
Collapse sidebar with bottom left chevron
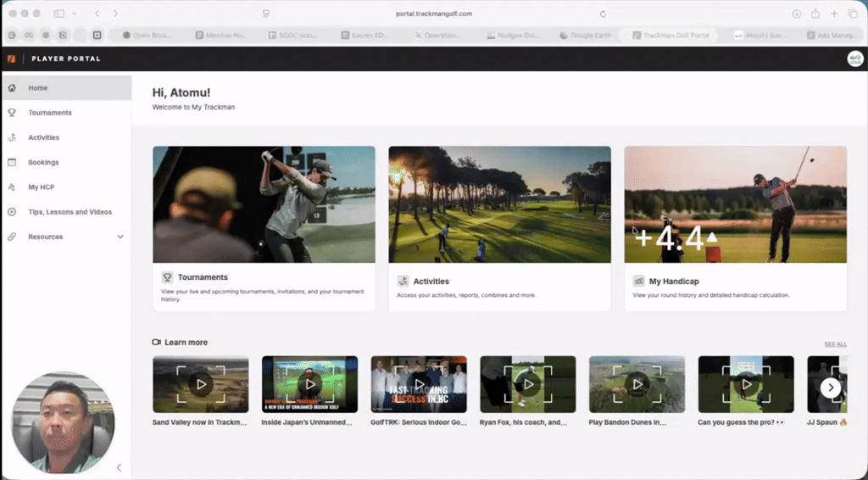click(x=119, y=468)
